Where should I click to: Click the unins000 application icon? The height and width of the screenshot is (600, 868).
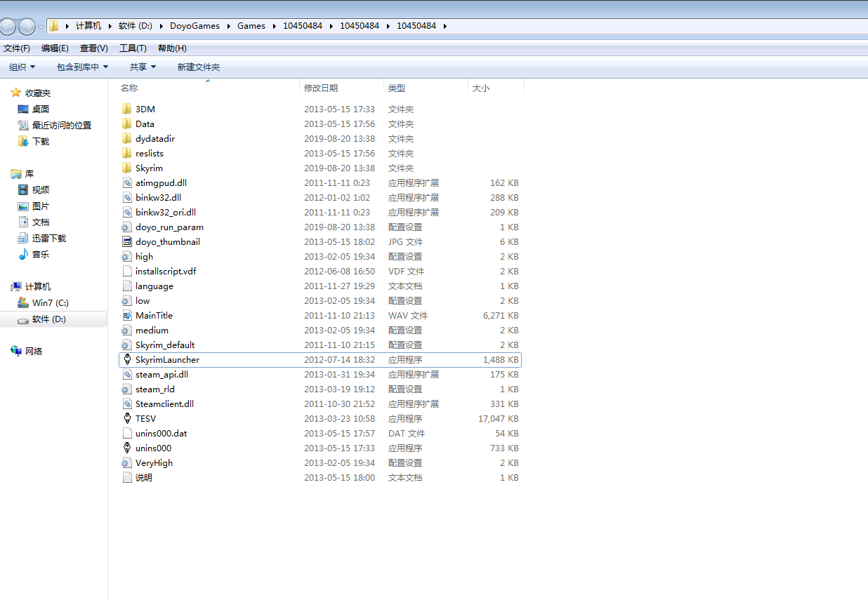tap(126, 448)
